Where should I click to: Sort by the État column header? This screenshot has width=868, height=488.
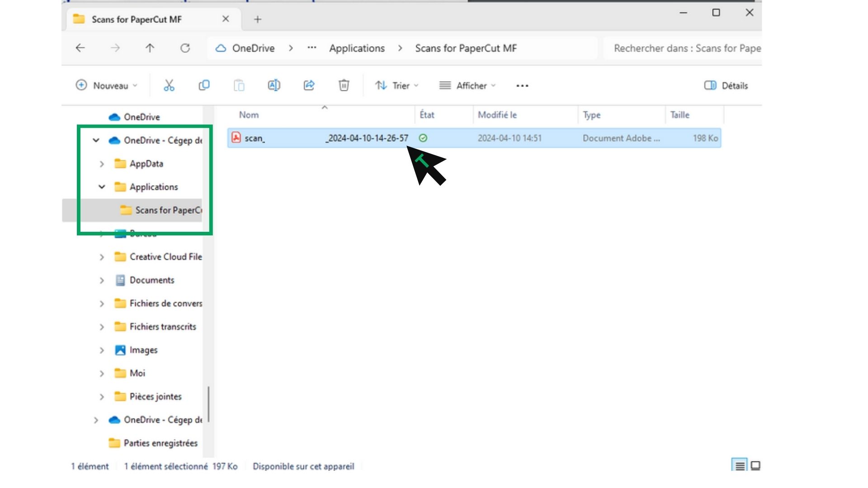[427, 115]
